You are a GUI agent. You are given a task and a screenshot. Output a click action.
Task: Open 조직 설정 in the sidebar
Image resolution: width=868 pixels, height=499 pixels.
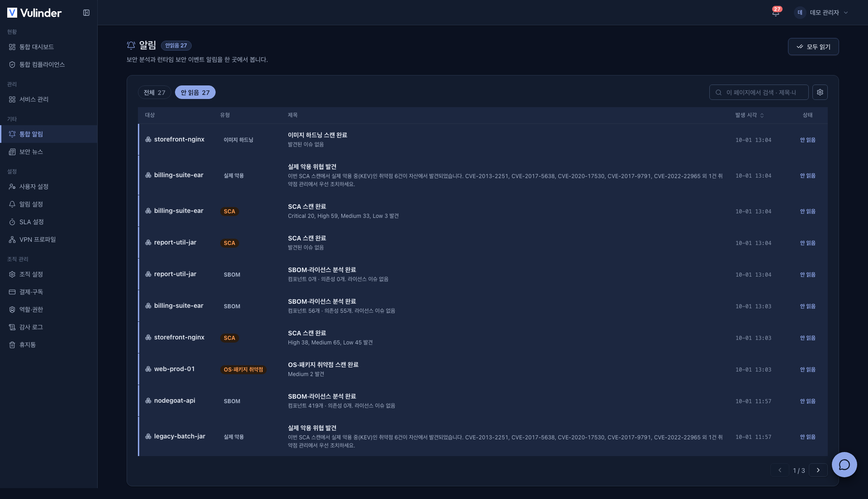pyautogui.click(x=48, y=274)
